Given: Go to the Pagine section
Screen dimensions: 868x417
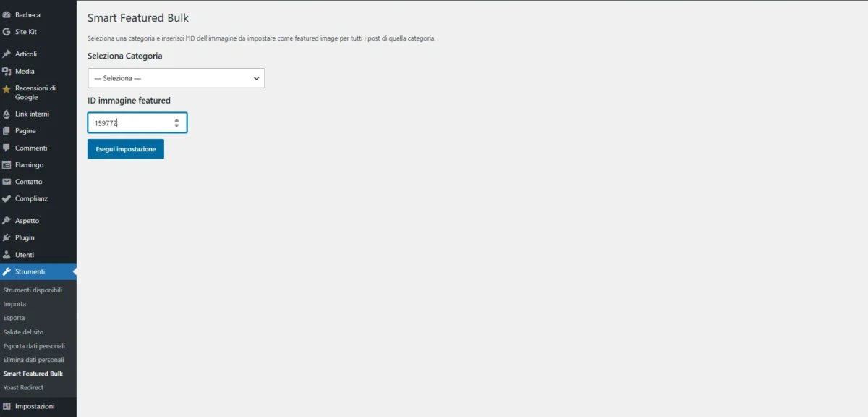Looking at the screenshot, I should (x=38, y=131).
